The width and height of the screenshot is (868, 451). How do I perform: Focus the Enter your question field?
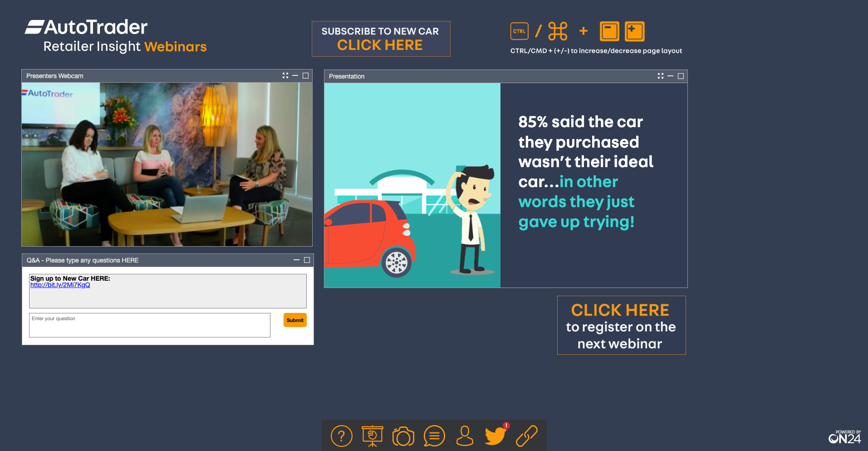tap(150, 325)
